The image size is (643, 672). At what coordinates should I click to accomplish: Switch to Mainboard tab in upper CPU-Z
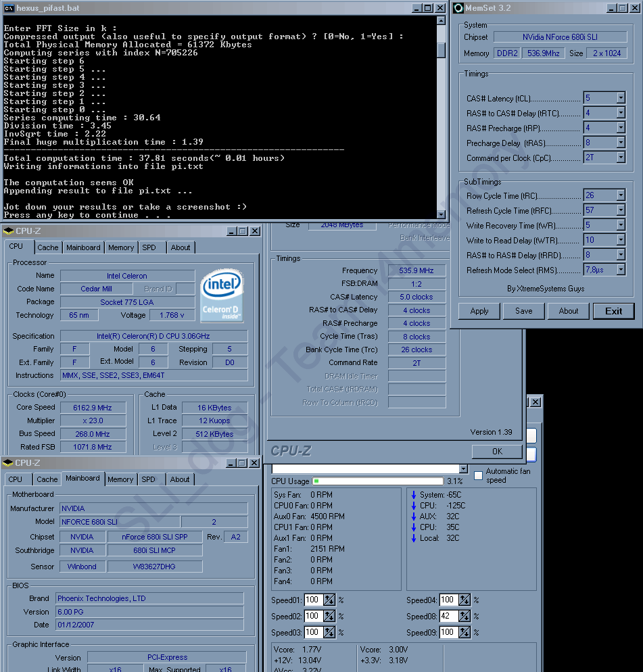[83, 247]
